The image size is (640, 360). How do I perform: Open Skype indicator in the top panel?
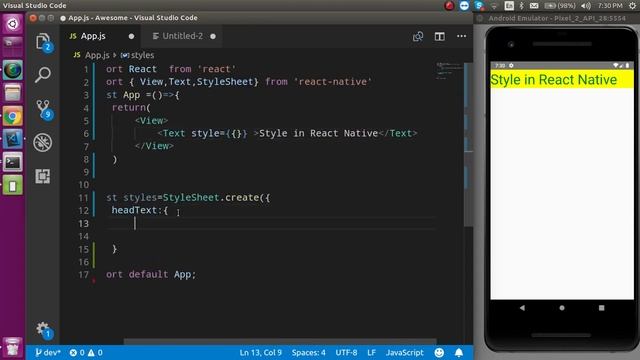point(479,6)
